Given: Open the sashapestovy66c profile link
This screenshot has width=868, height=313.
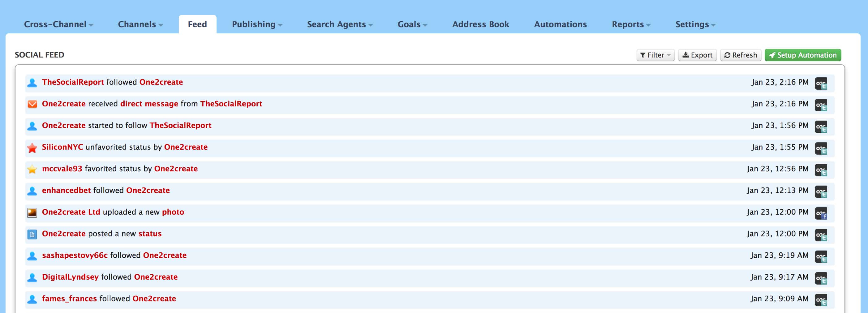Looking at the screenshot, I should click(75, 255).
